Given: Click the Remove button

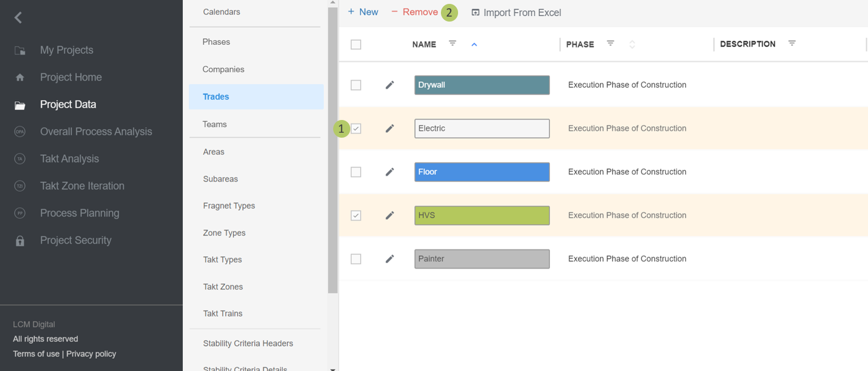Looking at the screenshot, I should point(415,12).
